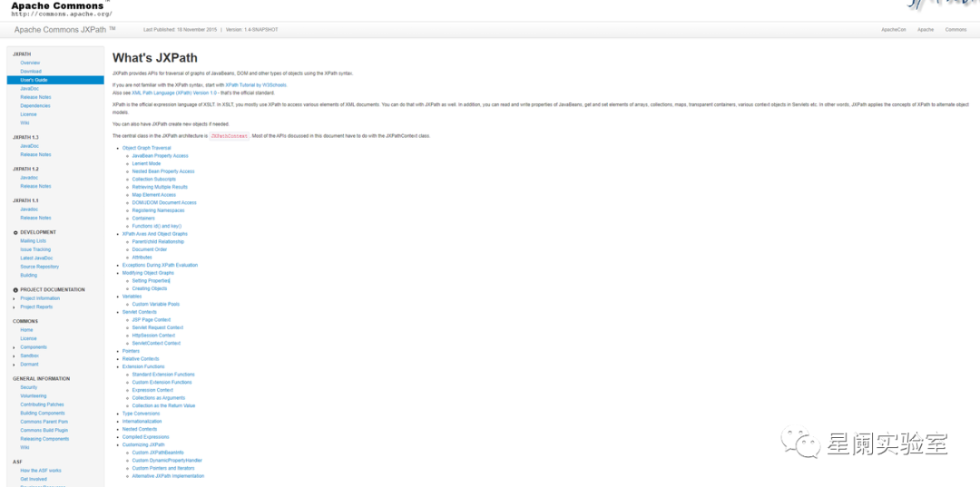Open Get Involved under ASF
The image size is (980, 487).
coord(33,479)
